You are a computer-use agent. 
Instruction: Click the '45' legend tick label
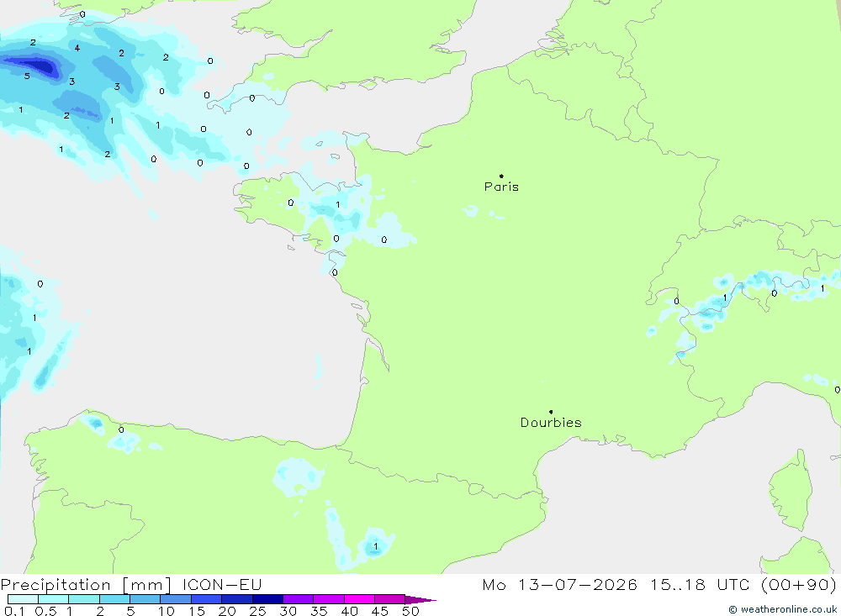[x=380, y=611]
